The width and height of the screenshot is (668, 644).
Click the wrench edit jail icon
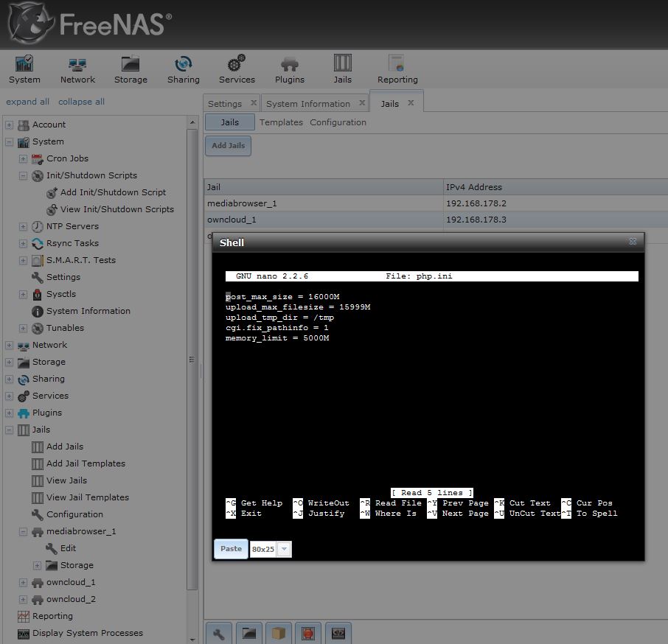(219, 633)
